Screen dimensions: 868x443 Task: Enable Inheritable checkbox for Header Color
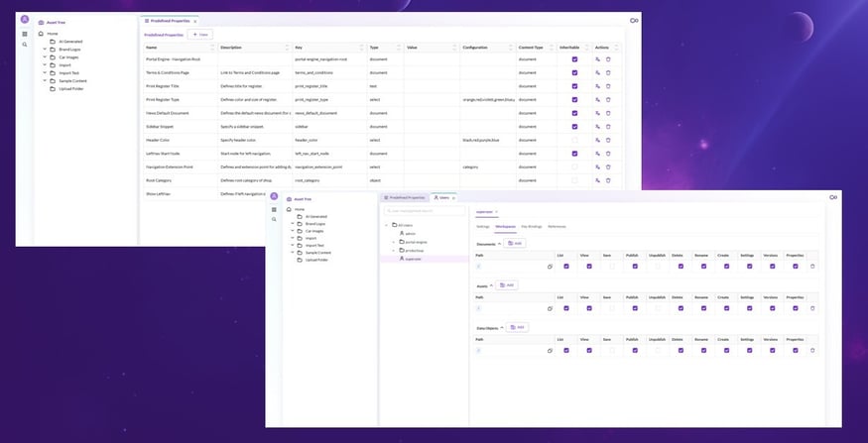tap(574, 140)
